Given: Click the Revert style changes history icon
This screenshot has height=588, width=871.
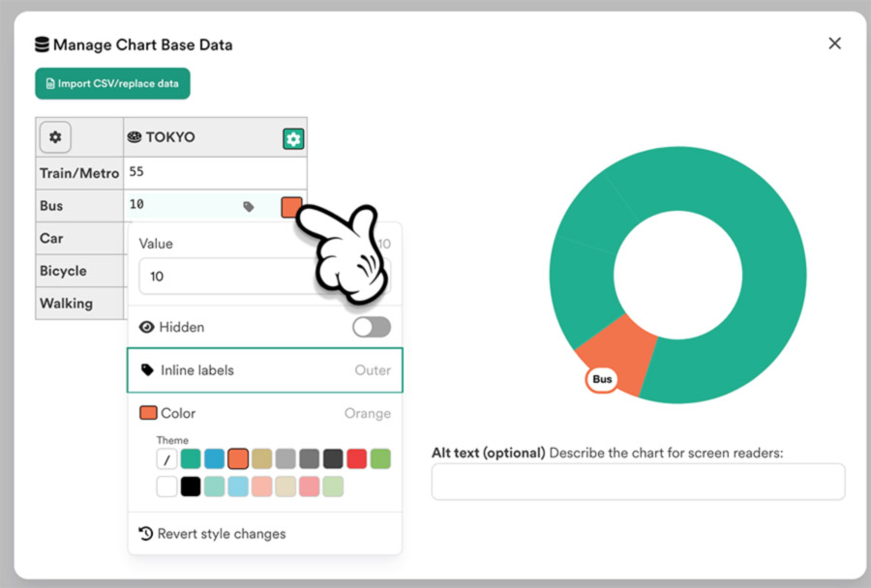Looking at the screenshot, I should click(x=146, y=534).
